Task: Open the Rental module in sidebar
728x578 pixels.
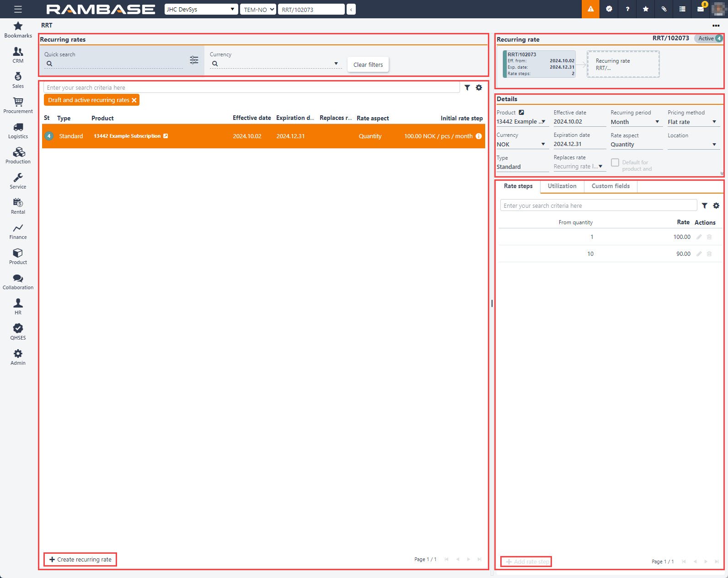Action: [18, 206]
